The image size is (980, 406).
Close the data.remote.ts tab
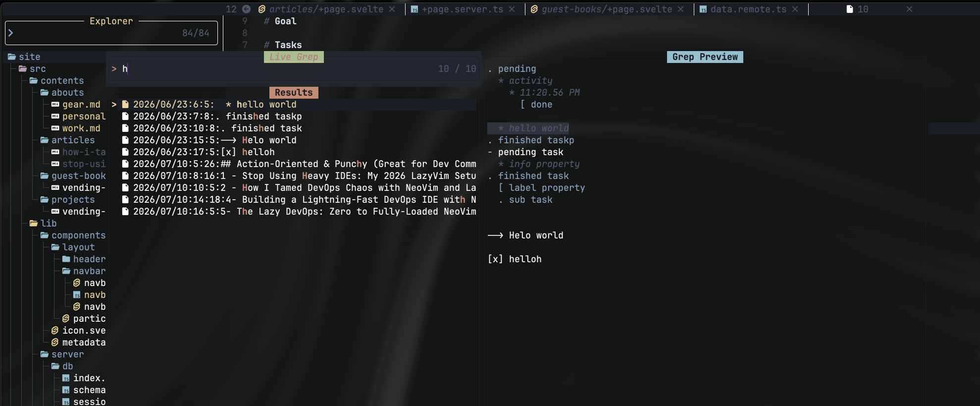(x=795, y=9)
